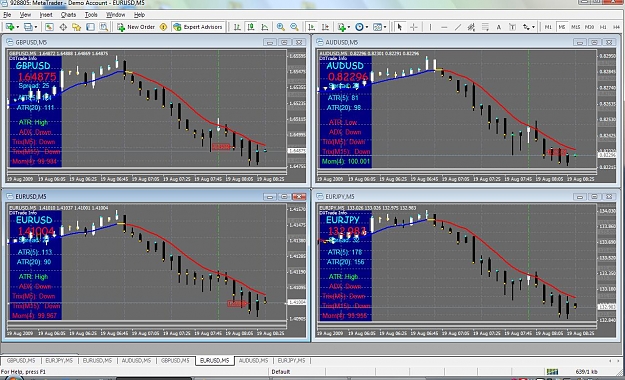Expand the New Chart dropdown arrow
Screen dimensions: 625x380
pyautogui.click(x=18, y=27)
